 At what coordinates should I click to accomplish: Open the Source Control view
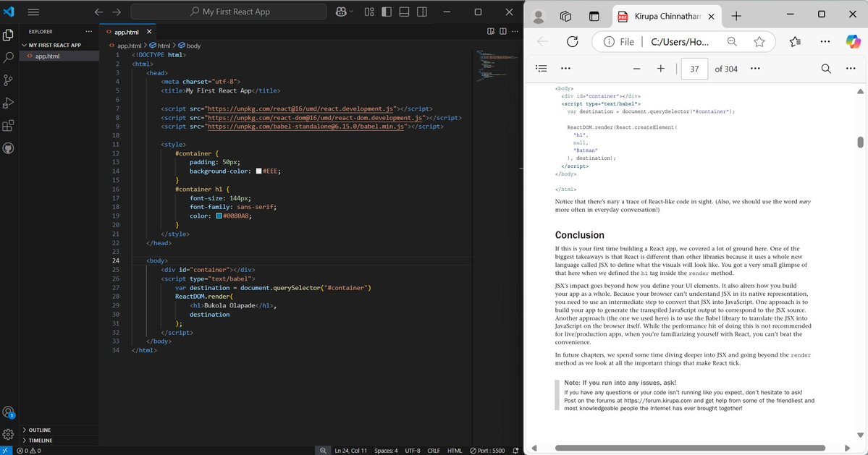(8, 80)
